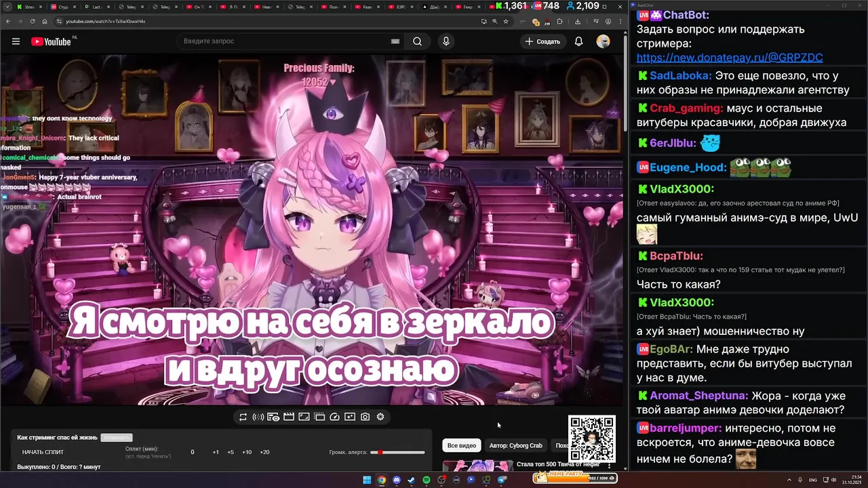The height and width of the screenshot is (488, 868).
Task: Adjust the Громк. алерта volume slider
Action: click(397, 452)
